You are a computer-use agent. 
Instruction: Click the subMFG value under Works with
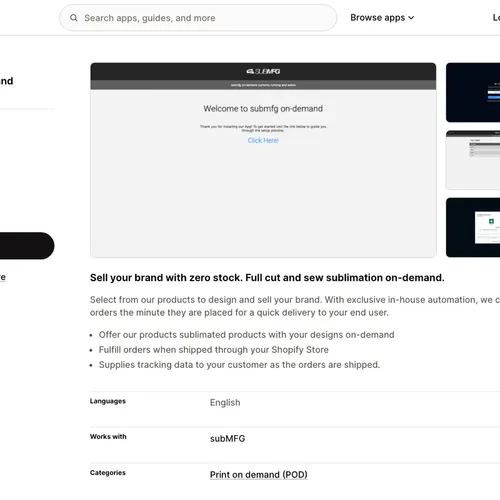pyautogui.click(x=227, y=439)
